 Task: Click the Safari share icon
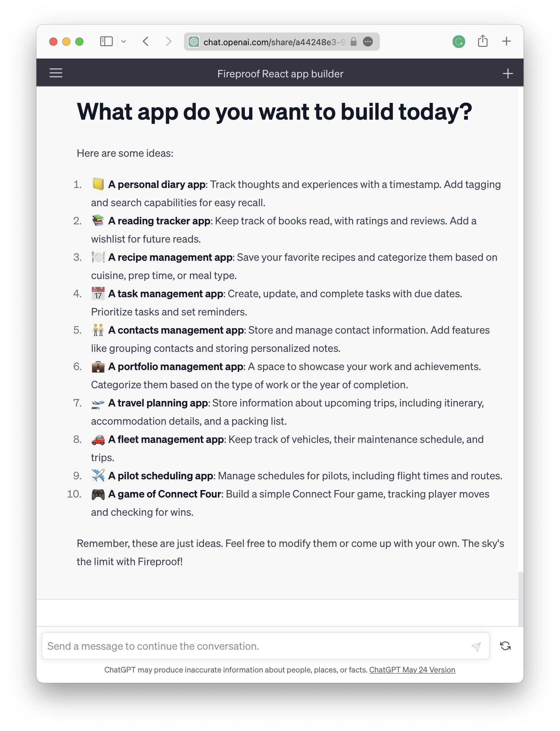(x=483, y=41)
